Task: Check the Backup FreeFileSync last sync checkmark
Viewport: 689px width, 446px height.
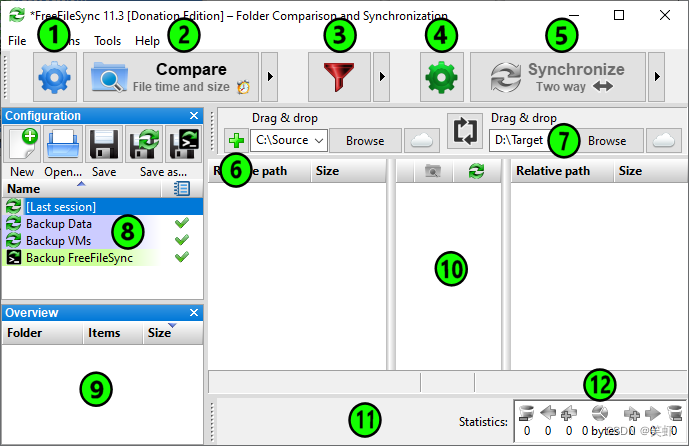Action: [x=181, y=257]
